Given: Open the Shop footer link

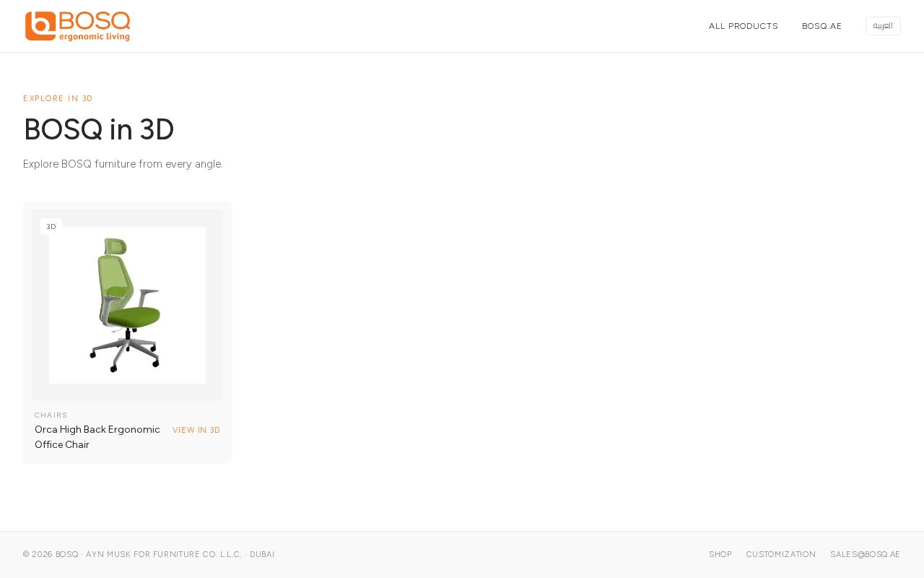Looking at the screenshot, I should [720, 555].
